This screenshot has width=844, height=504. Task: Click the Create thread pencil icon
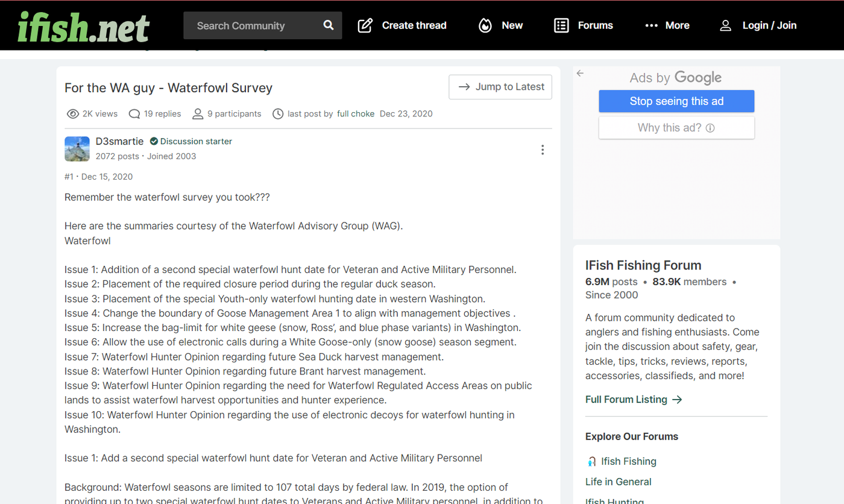365,25
